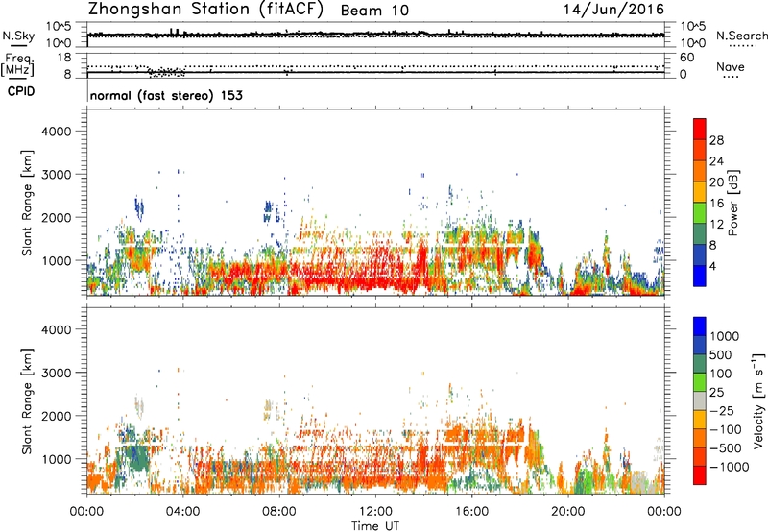Pick the light green Power colorbar segment near 12
Image resolution: width=768 pixels, height=532 pixels.
click(700, 213)
